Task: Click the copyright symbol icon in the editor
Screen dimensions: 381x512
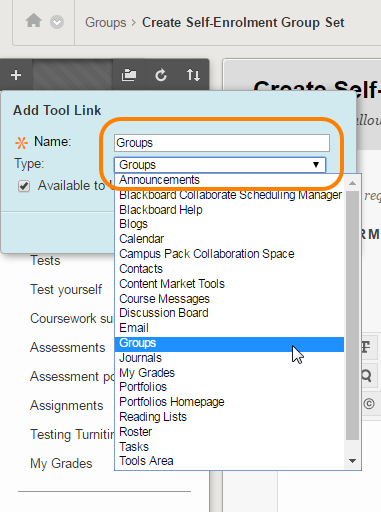Action: (x=369, y=404)
